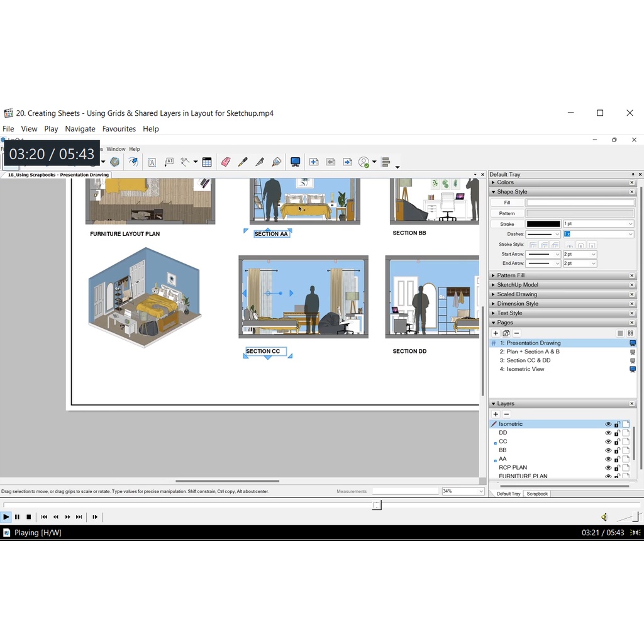
Task: Click the Play button in video player
Action: pos(6,517)
